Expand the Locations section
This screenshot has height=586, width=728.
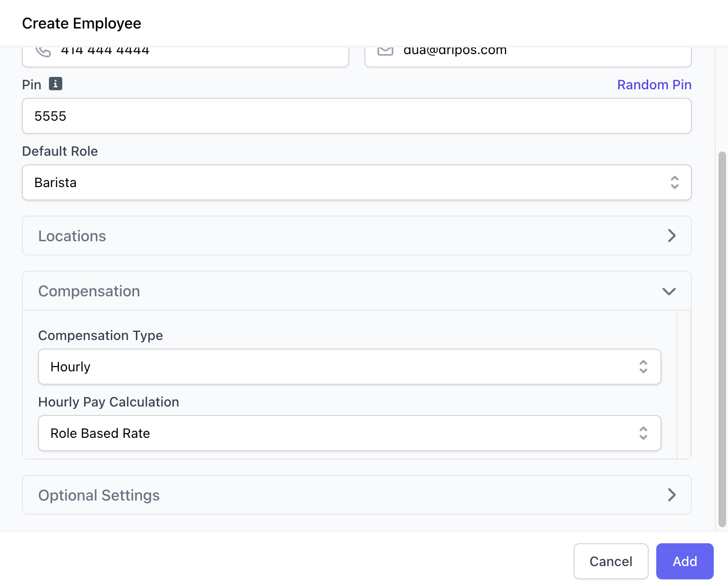tap(356, 236)
